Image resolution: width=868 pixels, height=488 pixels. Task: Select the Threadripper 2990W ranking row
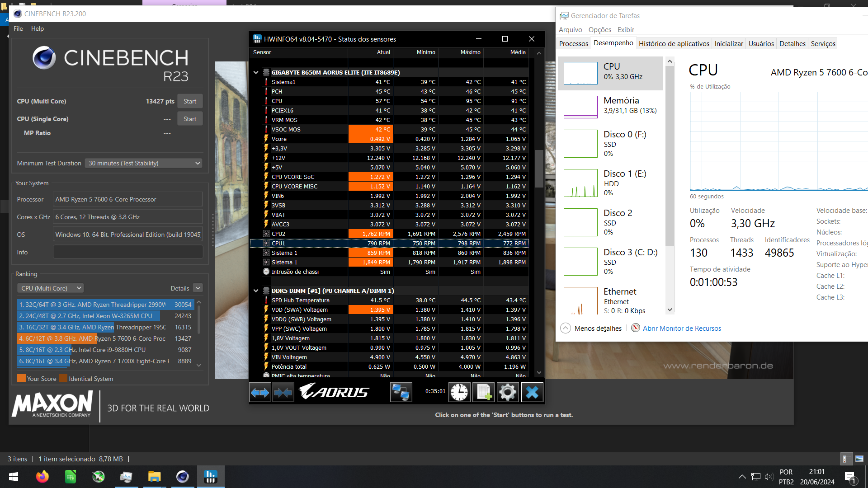(105, 305)
